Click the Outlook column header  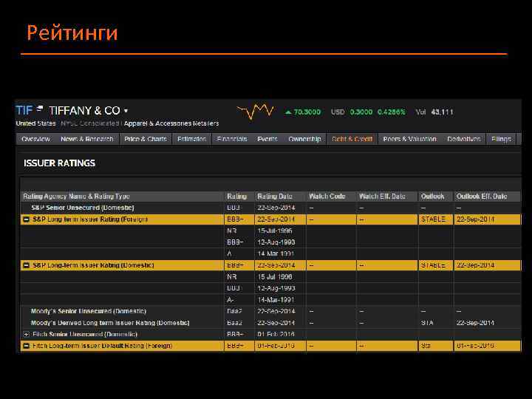(x=432, y=197)
